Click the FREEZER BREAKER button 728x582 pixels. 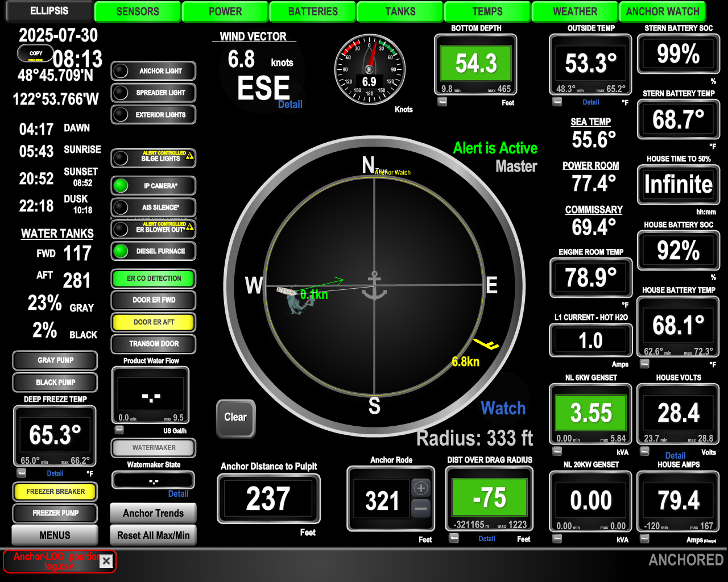55,492
